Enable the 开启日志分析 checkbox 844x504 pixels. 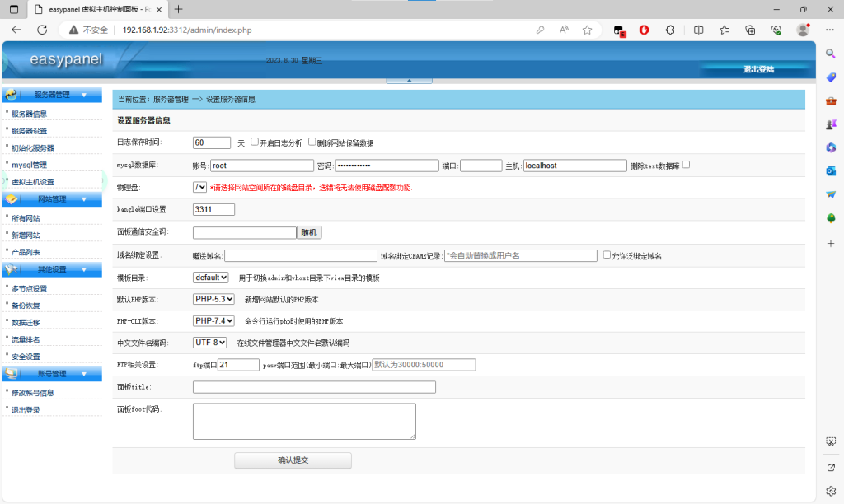[255, 142]
